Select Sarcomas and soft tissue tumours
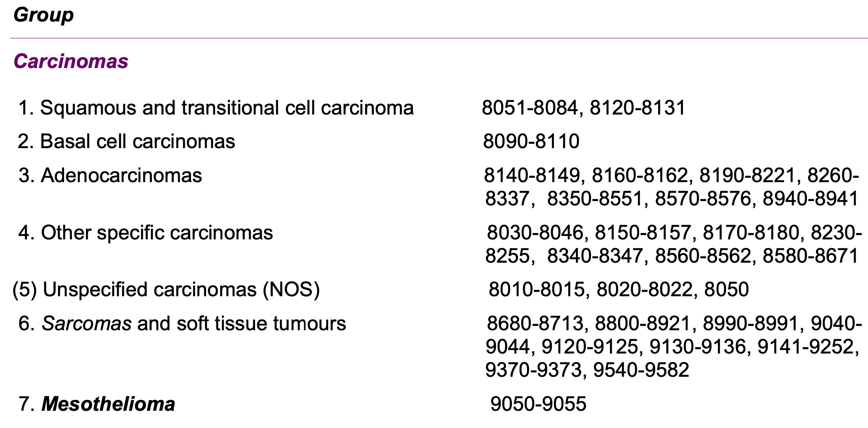 pyautogui.click(x=182, y=323)
